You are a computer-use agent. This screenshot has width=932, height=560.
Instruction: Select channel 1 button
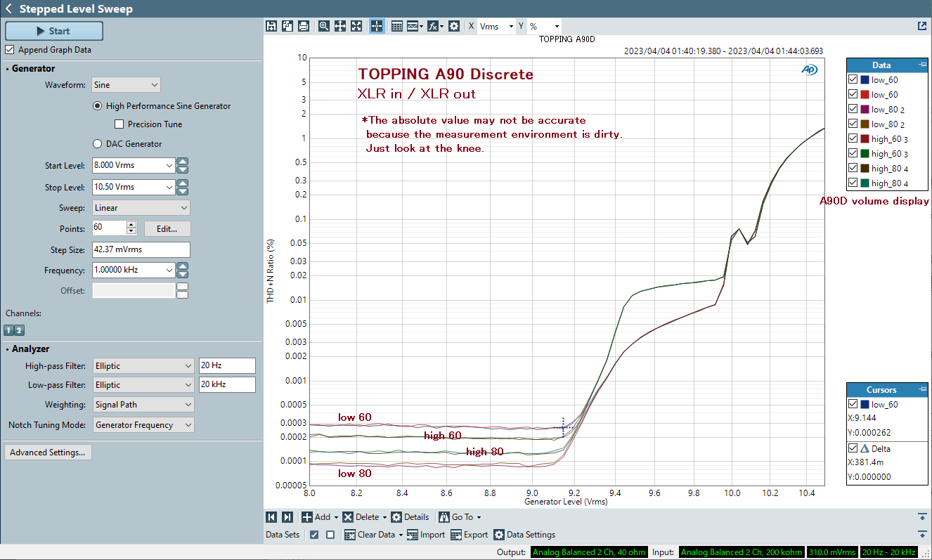coord(9,330)
